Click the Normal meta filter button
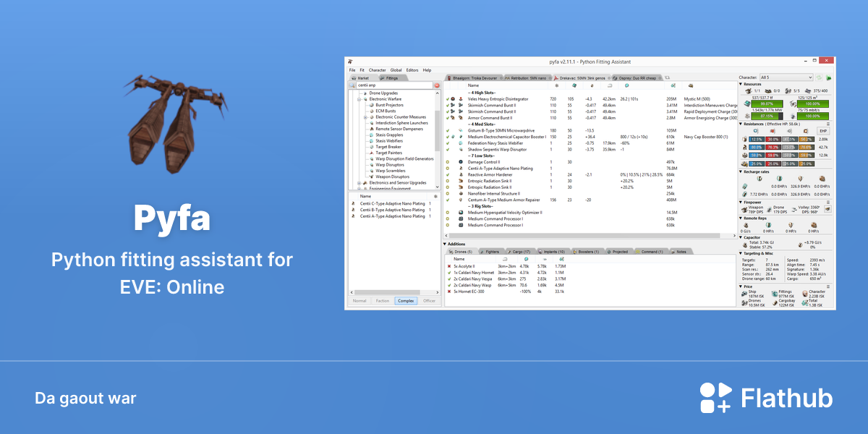This screenshot has width=868, height=434. point(359,300)
